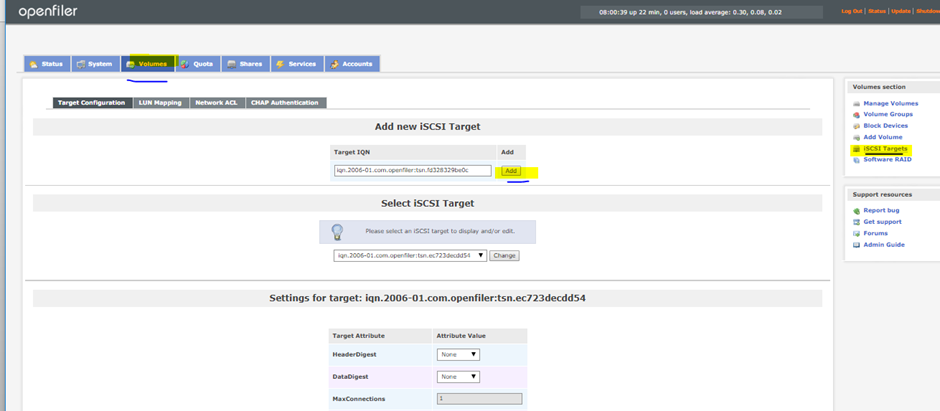Open the Network ACL sub-tab

(x=217, y=103)
